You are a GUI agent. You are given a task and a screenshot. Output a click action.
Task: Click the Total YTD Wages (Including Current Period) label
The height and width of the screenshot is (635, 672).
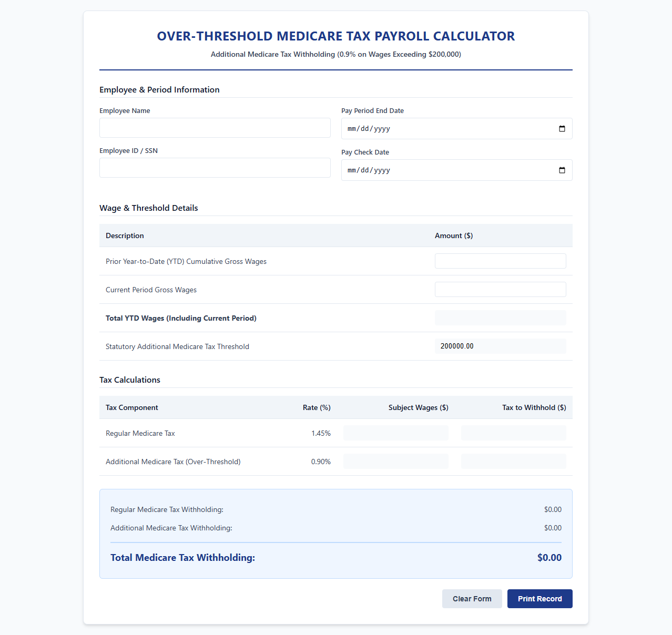[181, 318]
